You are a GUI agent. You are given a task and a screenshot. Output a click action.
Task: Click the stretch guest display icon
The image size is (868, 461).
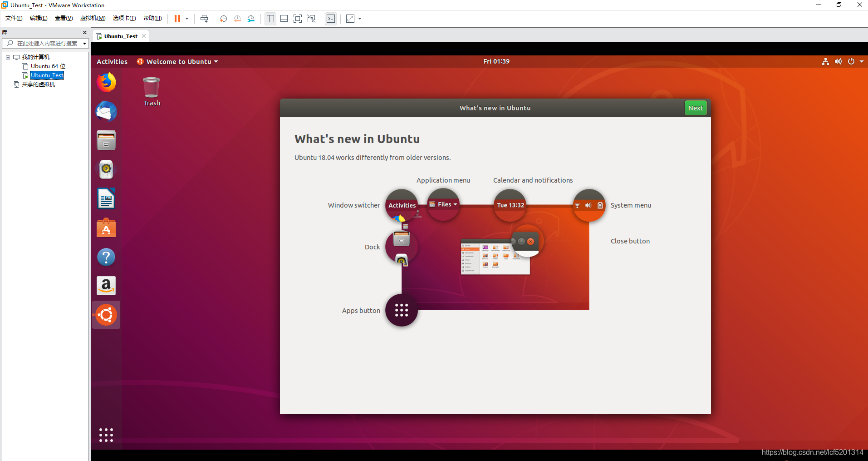(350, 19)
